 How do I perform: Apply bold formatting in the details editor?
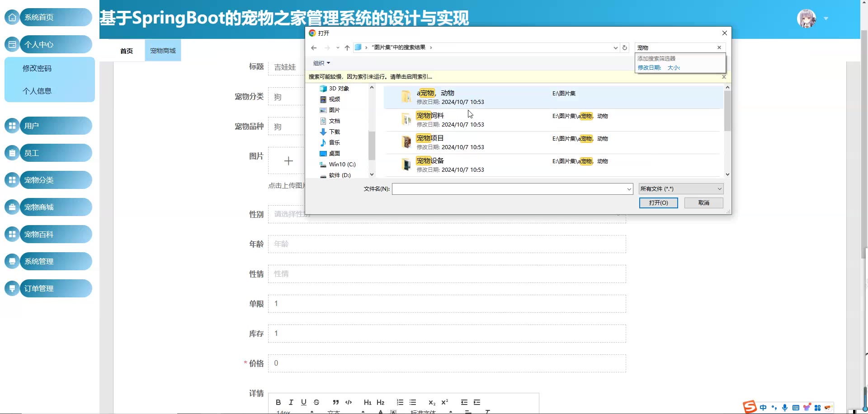pyautogui.click(x=278, y=402)
